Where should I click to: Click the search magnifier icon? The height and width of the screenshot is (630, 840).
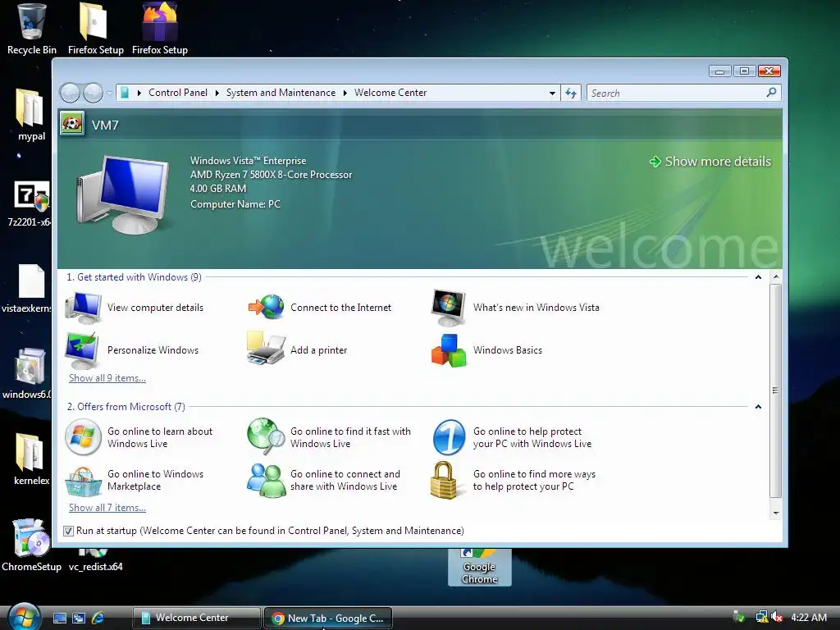(771, 93)
